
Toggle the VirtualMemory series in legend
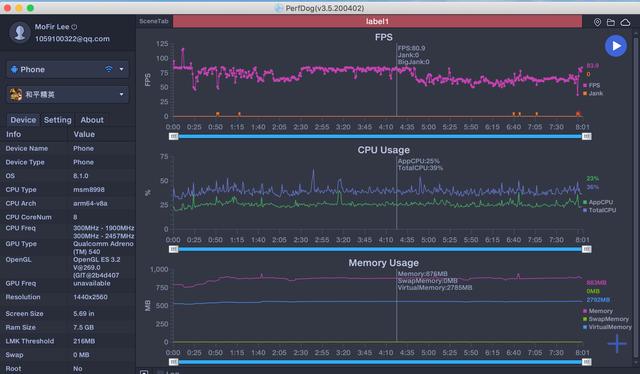(x=607, y=327)
